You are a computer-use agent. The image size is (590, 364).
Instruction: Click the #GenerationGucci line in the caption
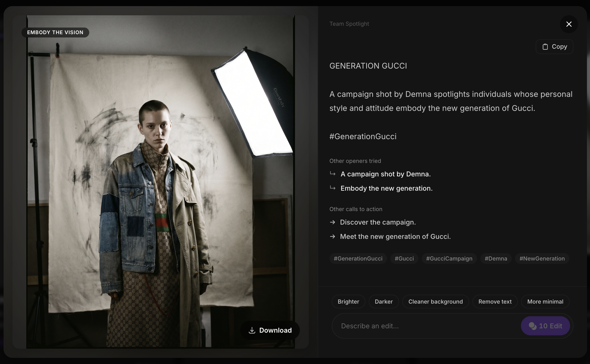click(363, 136)
